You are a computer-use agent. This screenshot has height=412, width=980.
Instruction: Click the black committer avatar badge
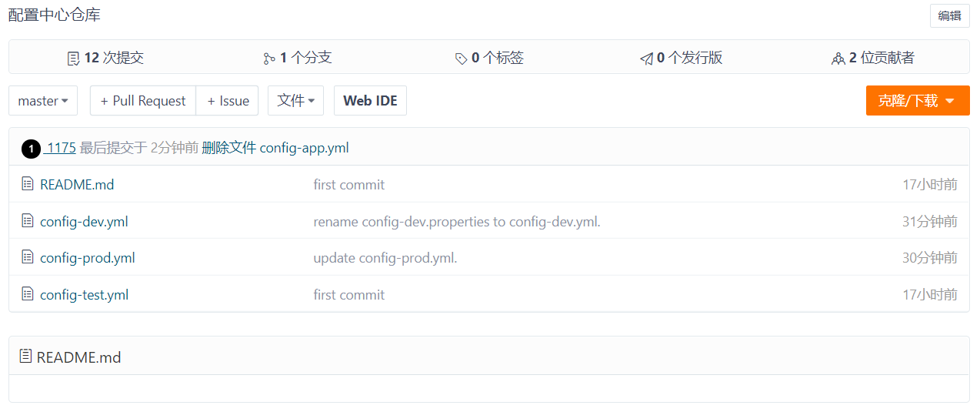[x=31, y=149]
